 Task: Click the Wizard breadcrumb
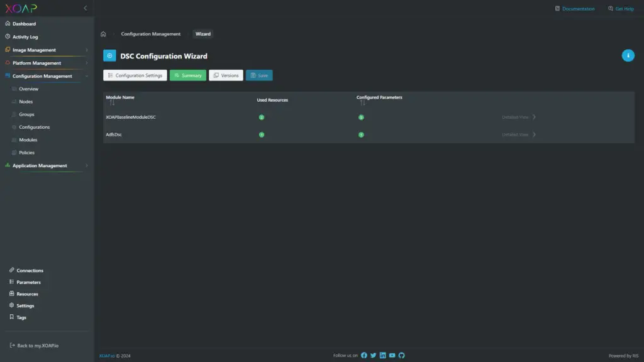point(203,34)
